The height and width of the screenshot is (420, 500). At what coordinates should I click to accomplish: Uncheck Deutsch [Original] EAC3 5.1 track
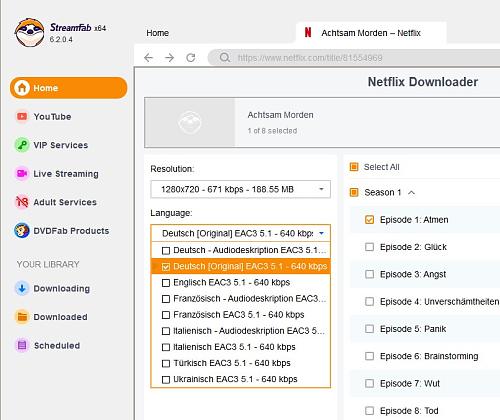pyautogui.click(x=166, y=267)
